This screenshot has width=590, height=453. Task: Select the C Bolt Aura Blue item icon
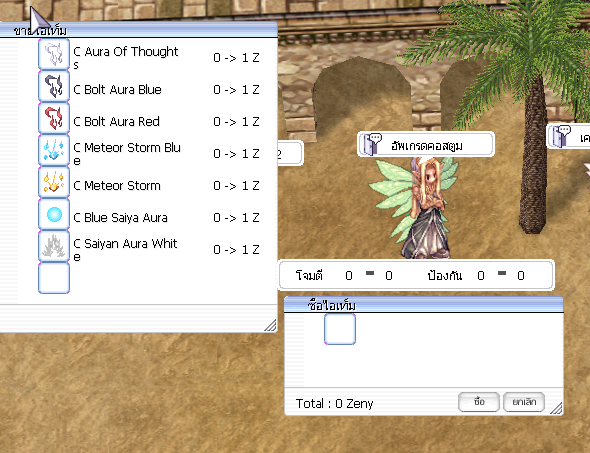coord(54,87)
